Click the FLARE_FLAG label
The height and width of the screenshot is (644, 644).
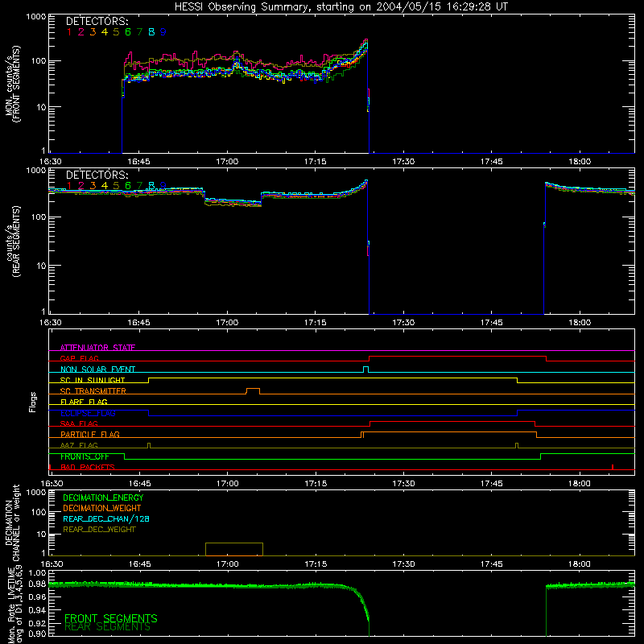(x=84, y=402)
